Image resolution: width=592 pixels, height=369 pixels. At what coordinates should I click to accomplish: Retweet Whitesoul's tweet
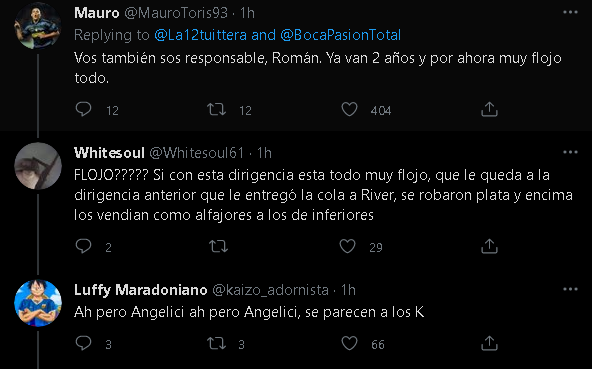click(x=219, y=247)
